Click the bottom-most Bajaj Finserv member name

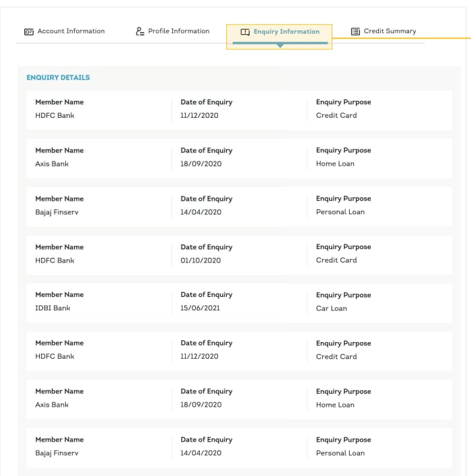click(x=57, y=453)
